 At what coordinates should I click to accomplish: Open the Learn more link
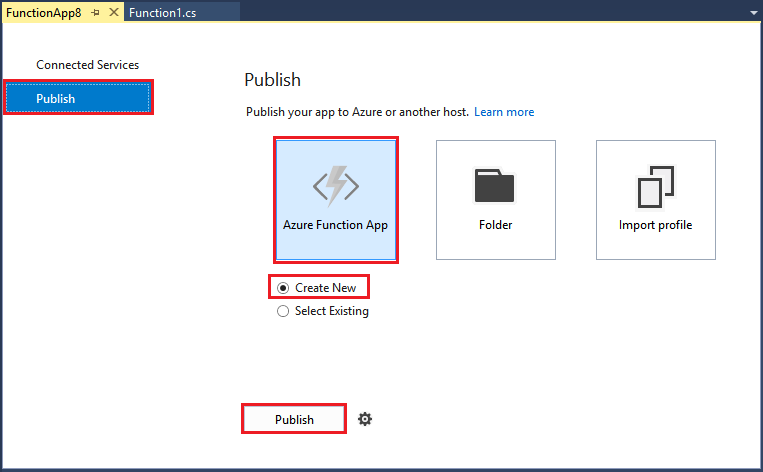pyautogui.click(x=504, y=112)
